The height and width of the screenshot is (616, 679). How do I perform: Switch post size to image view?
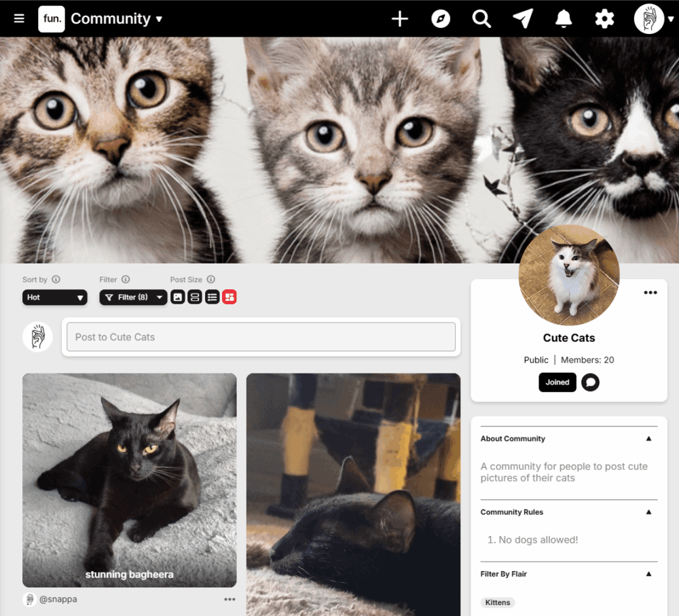pyautogui.click(x=177, y=297)
